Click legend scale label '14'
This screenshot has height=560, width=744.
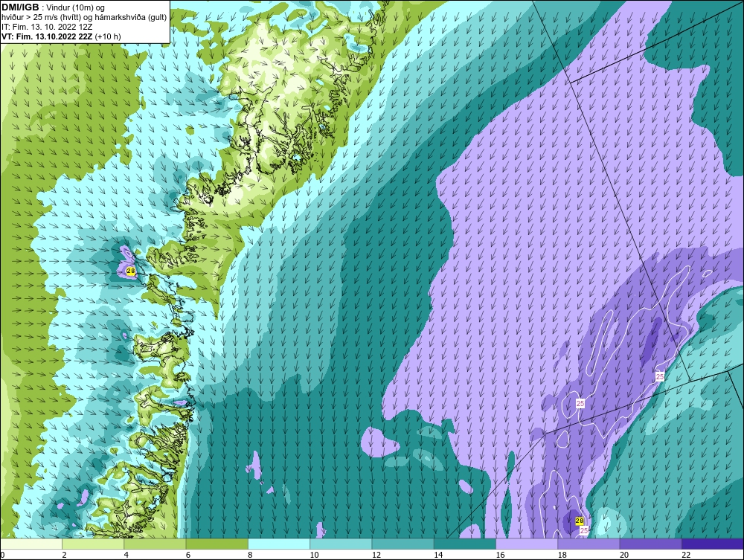point(438,555)
